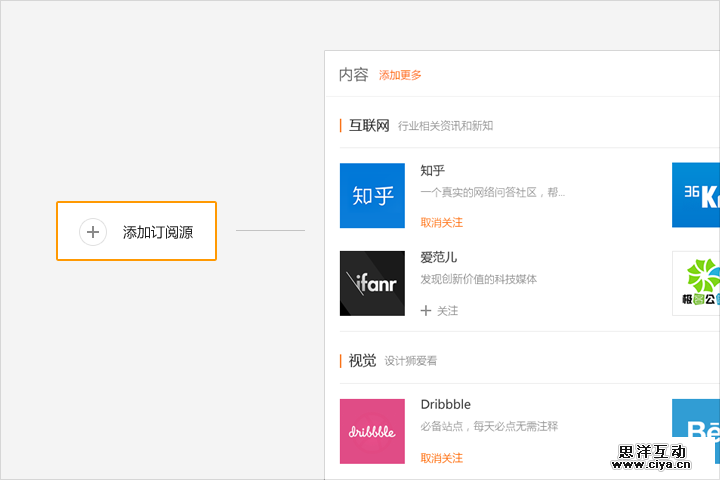Viewport: 720px width, 480px height.
Task: Open the 爱范儿 title text
Action: [438, 257]
